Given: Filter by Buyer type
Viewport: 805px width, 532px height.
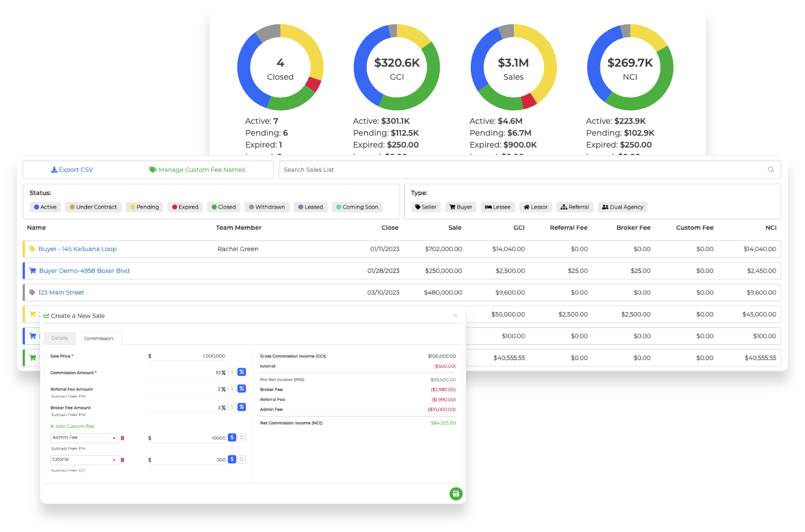Looking at the screenshot, I should coord(461,207).
